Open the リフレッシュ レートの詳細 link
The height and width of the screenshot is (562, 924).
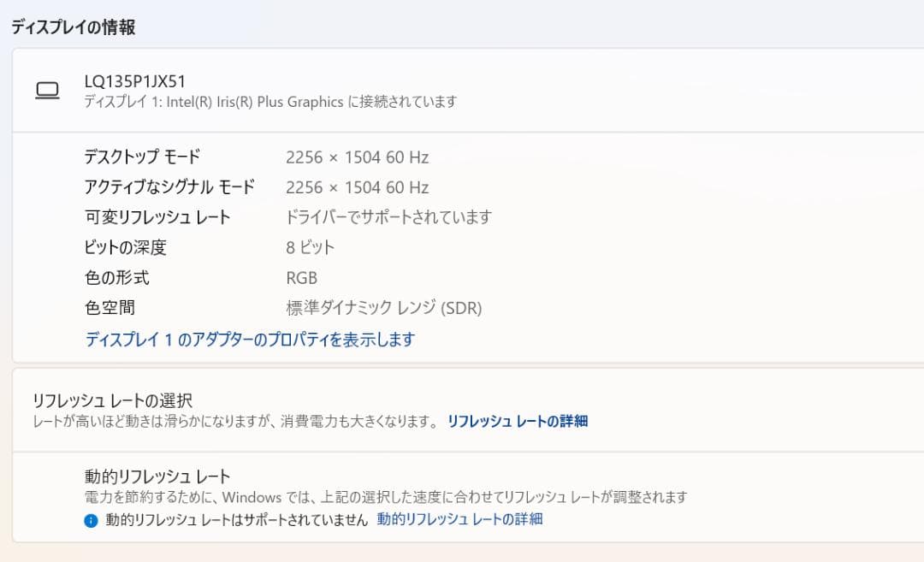(x=517, y=421)
